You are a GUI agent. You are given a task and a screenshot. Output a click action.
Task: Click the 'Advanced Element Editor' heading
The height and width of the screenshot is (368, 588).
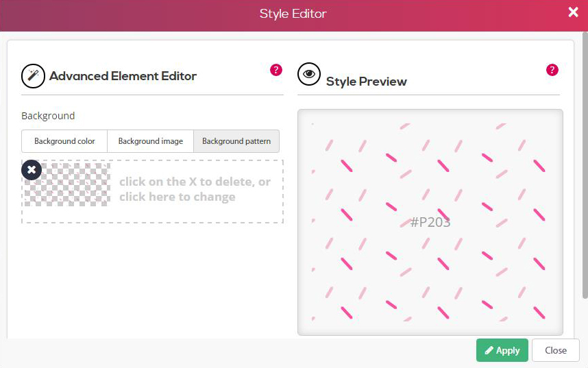(123, 76)
